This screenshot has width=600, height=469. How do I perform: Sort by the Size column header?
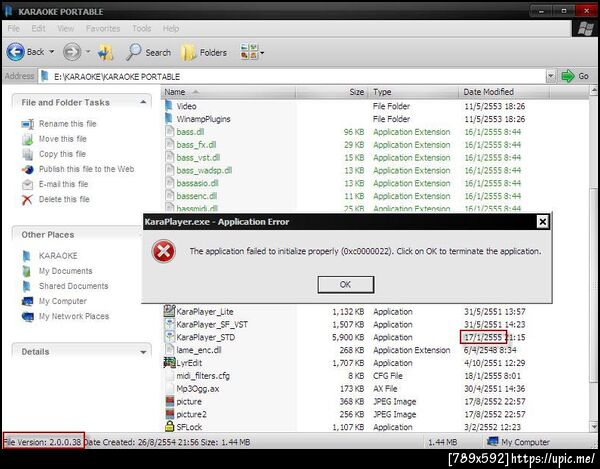tap(331, 92)
